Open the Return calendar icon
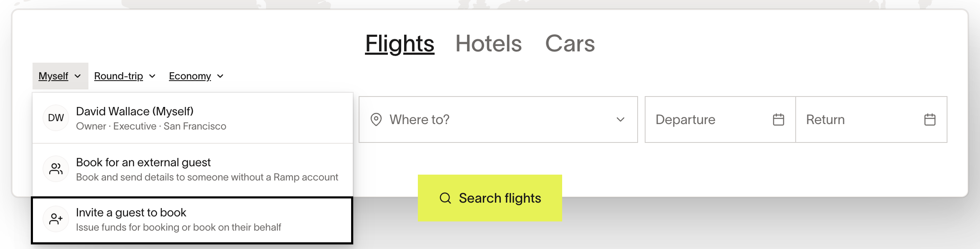 click(930, 119)
